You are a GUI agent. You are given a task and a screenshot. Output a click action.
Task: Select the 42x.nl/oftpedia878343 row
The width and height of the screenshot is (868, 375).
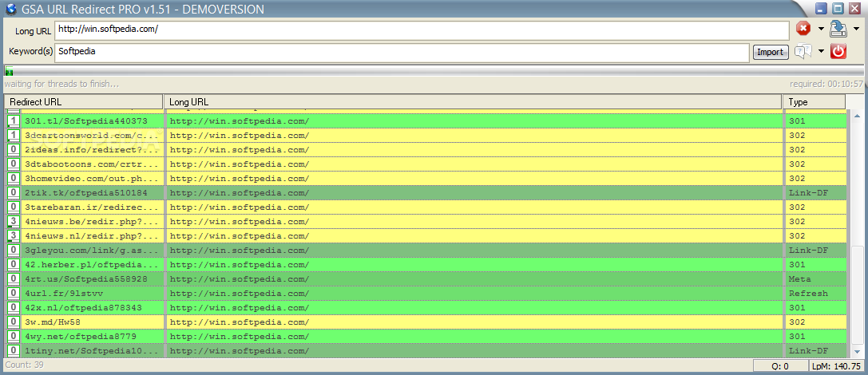(x=426, y=308)
